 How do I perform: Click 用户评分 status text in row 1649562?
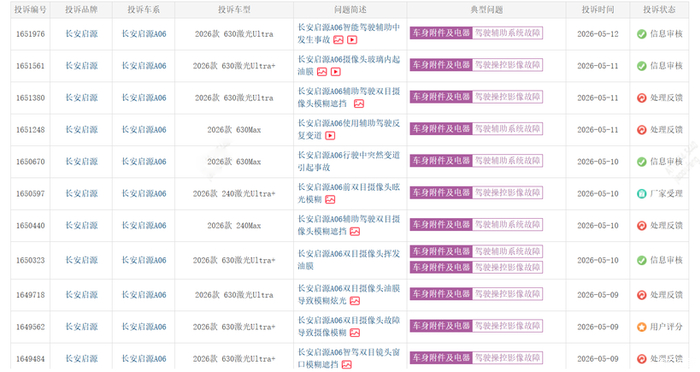[x=666, y=327]
